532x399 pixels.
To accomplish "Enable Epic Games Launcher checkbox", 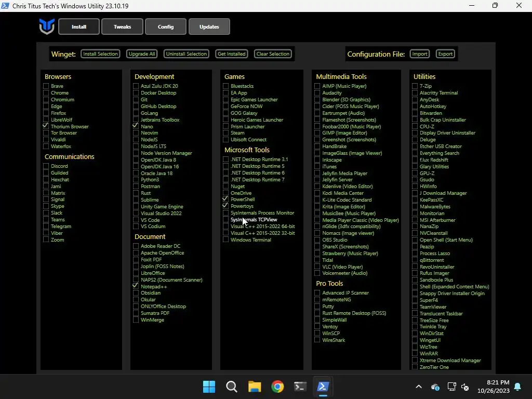I will pyautogui.click(x=225, y=99).
